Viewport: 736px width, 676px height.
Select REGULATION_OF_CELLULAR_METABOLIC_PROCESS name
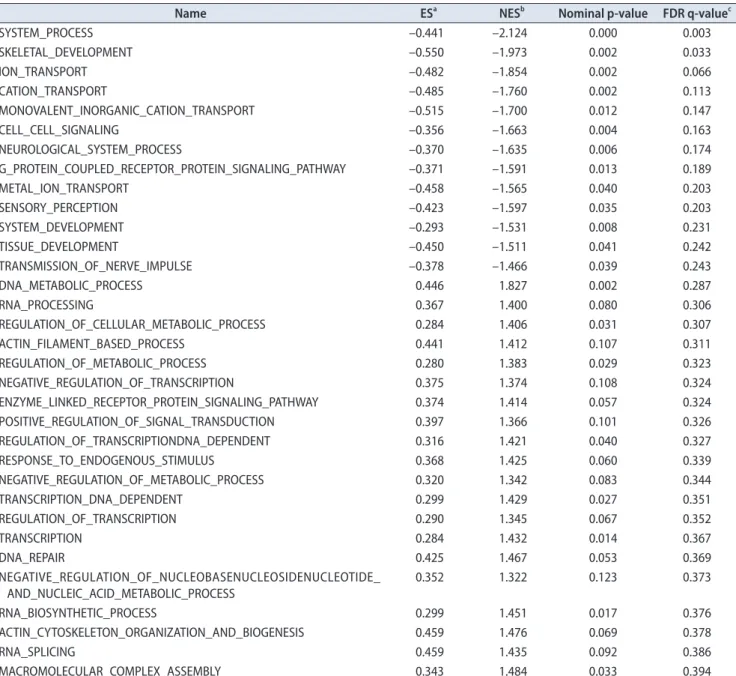[133, 324]
